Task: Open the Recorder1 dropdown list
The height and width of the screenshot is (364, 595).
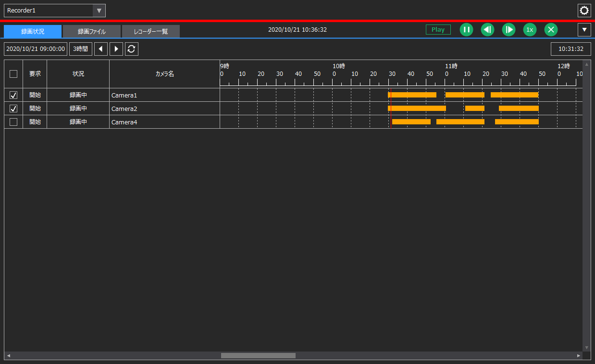Action: pos(99,11)
